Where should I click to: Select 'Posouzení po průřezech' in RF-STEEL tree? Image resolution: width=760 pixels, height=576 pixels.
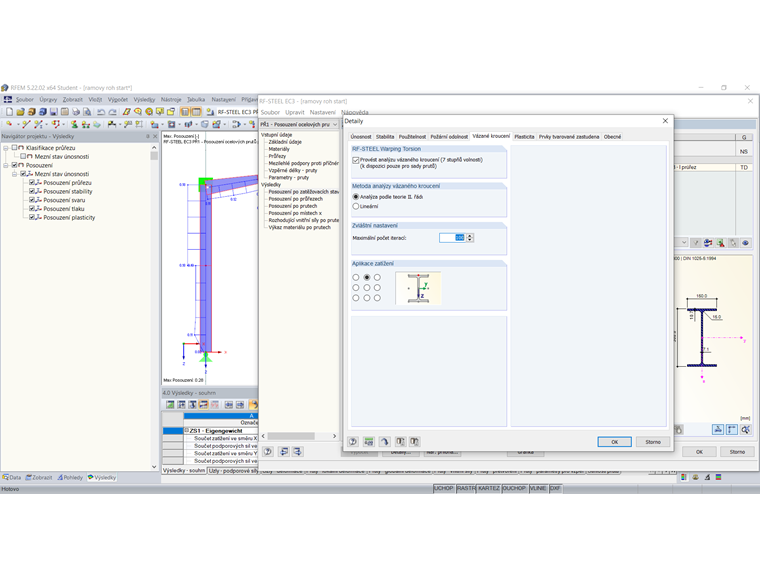click(295, 199)
